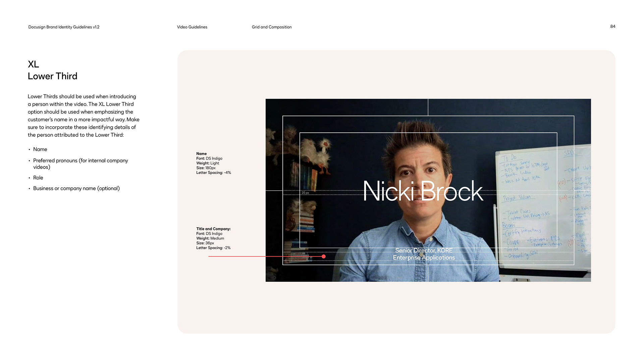Click the Enterprise Applications caption line
Image resolution: width=644 pixels, height=362 pixels.
pos(424,258)
